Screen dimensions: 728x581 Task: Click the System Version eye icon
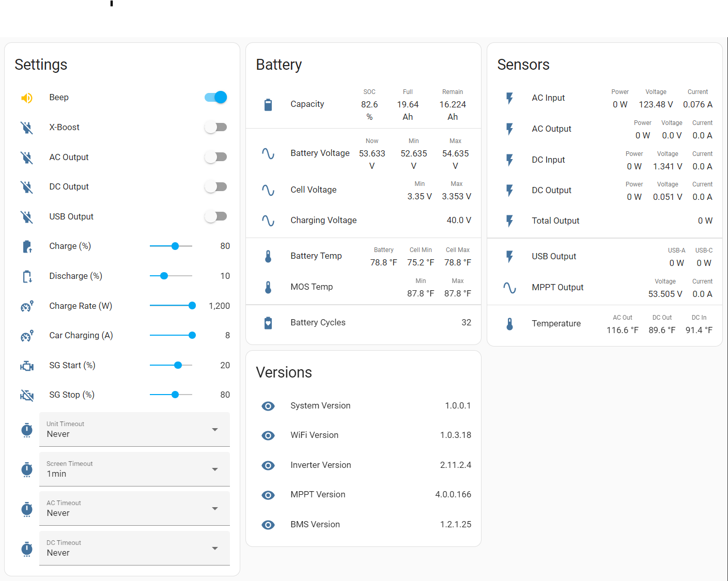pos(268,406)
